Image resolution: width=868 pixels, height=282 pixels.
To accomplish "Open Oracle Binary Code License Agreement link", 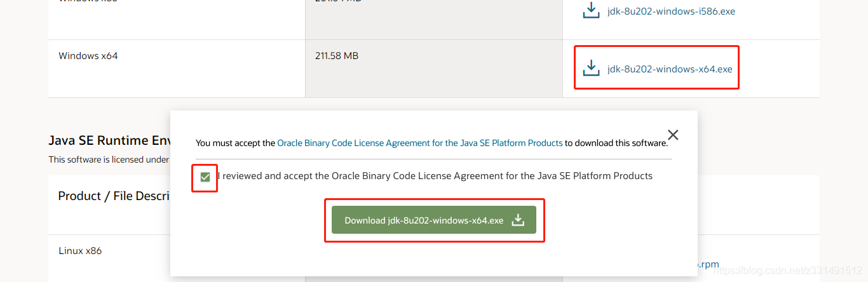I will pos(420,143).
